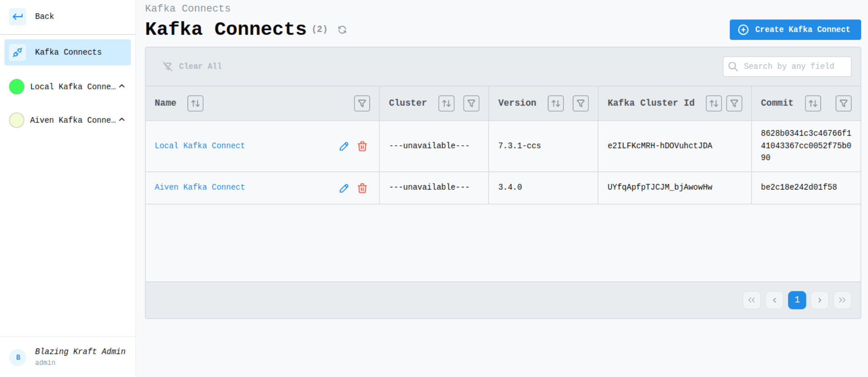Image resolution: width=868 pixels, height=377 pixels.
Task: Click the search magnifier icon
Action: coord(733,66)
